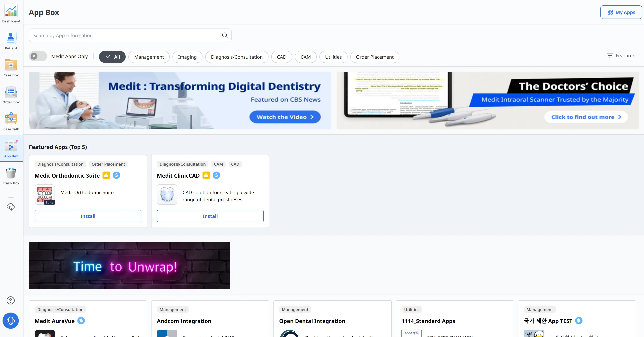Open Open Dental Integration app title
Screen dimensions: 644x337
[312, 321]
